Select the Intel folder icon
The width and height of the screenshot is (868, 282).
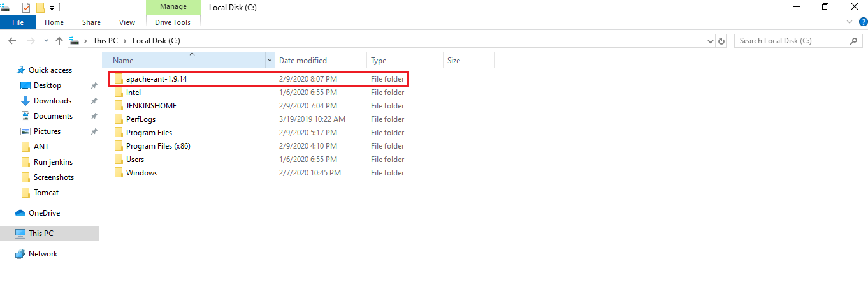coord(119,93)
